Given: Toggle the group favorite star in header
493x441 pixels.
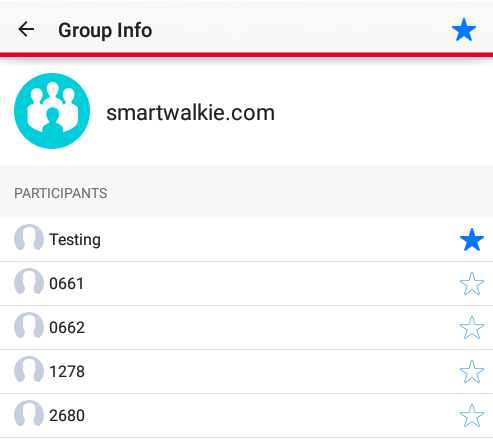Looking at the screenshot, I should (x=464, y=30).
